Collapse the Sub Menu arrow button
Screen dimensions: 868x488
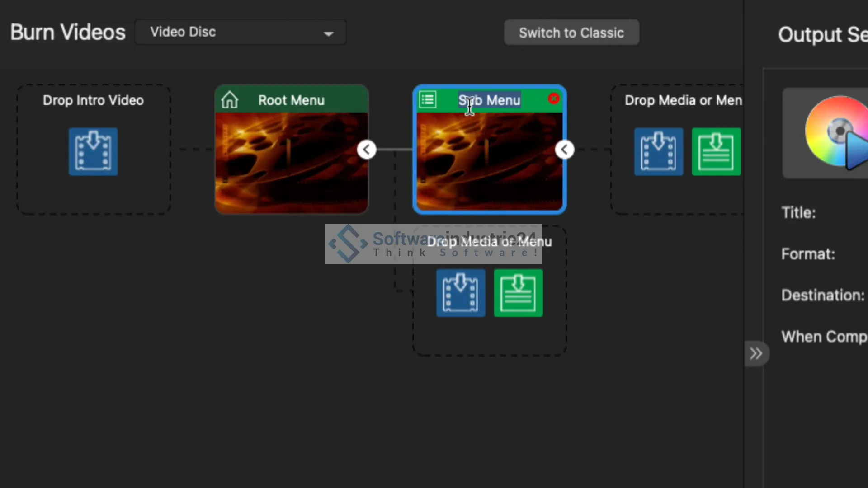click(565, 150)
